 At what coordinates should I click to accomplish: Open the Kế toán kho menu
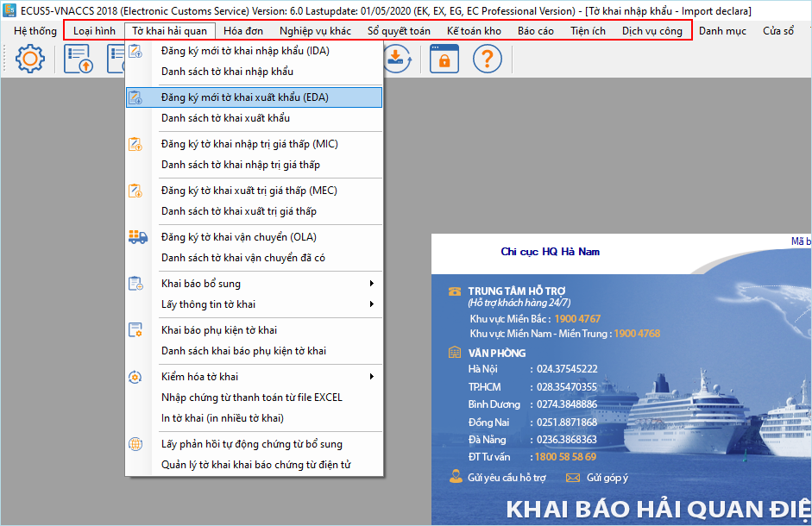(x=474, y=31)
